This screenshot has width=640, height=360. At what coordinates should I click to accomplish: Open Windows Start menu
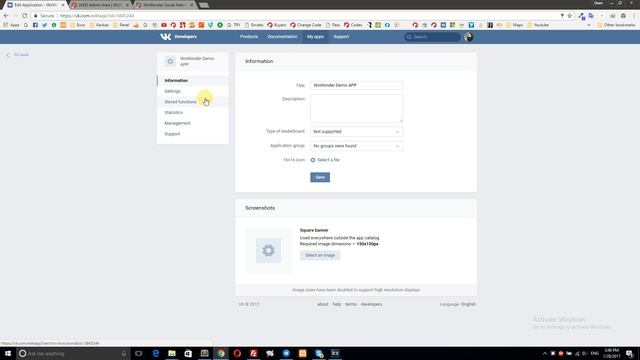pos(8,353)
